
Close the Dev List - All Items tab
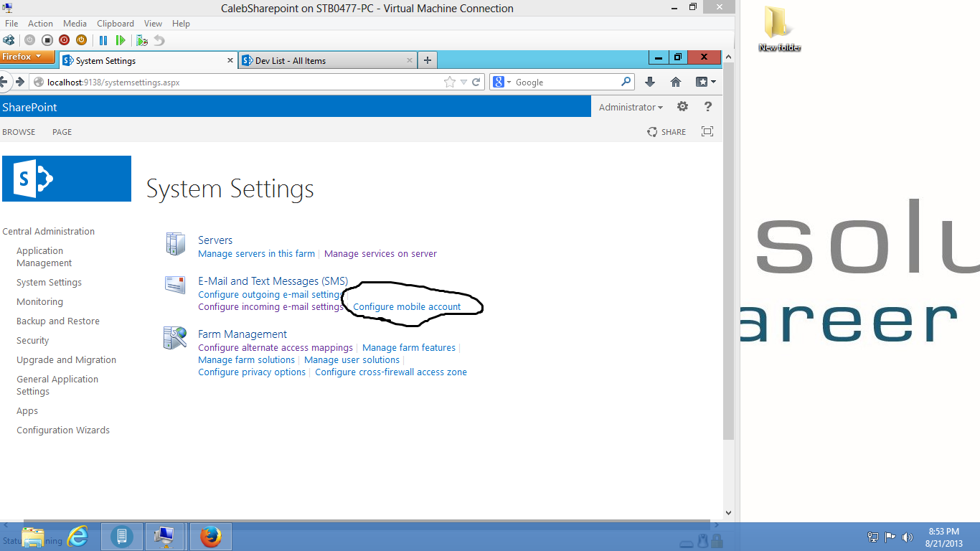coord(410,60)
